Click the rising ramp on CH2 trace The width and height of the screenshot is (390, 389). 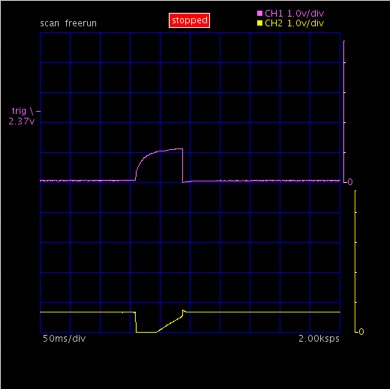[169, 324]
